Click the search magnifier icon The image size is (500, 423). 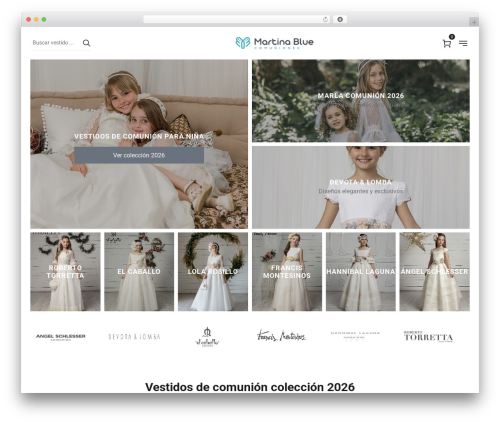[86, 43]
